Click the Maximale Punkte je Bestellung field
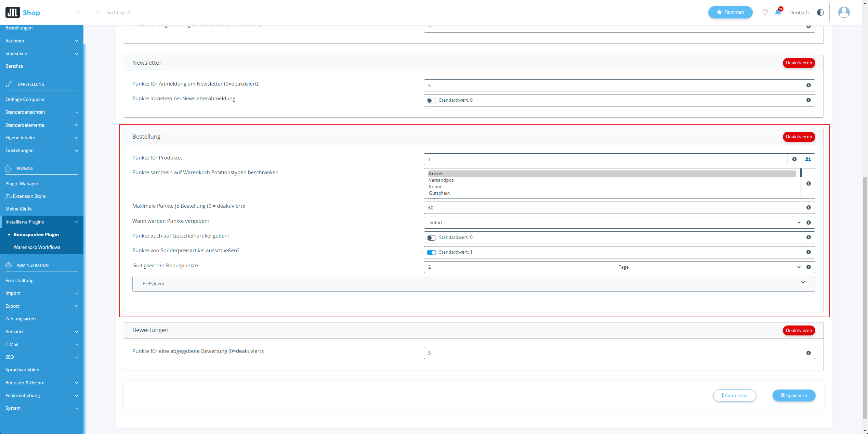This screenshot has height=434, width=868. [613, 207]
